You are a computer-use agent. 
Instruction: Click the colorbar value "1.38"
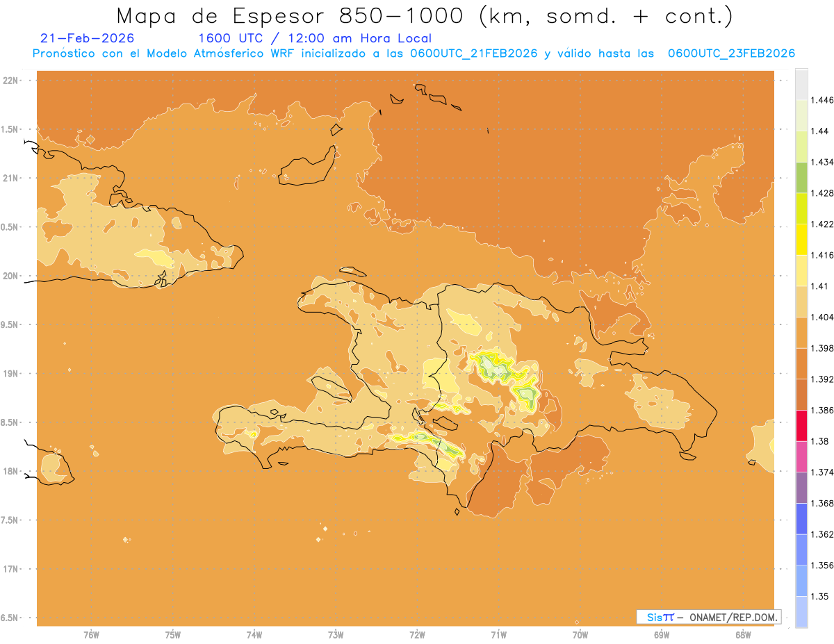820,441
